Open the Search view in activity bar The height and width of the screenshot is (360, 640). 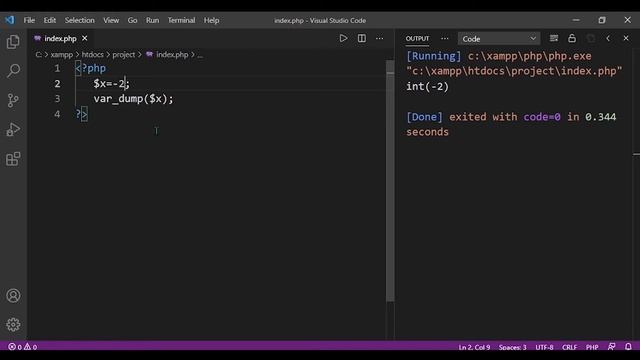[x=13, y=71]
